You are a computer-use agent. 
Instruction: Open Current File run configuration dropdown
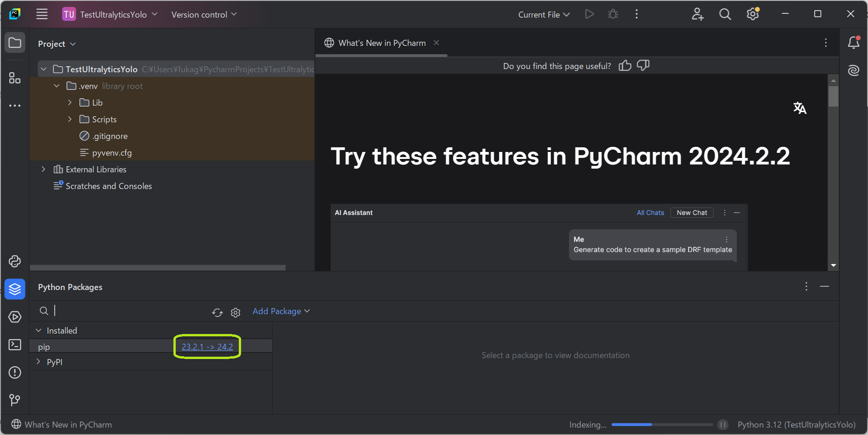pyautogui.click(x=544, y=14)
